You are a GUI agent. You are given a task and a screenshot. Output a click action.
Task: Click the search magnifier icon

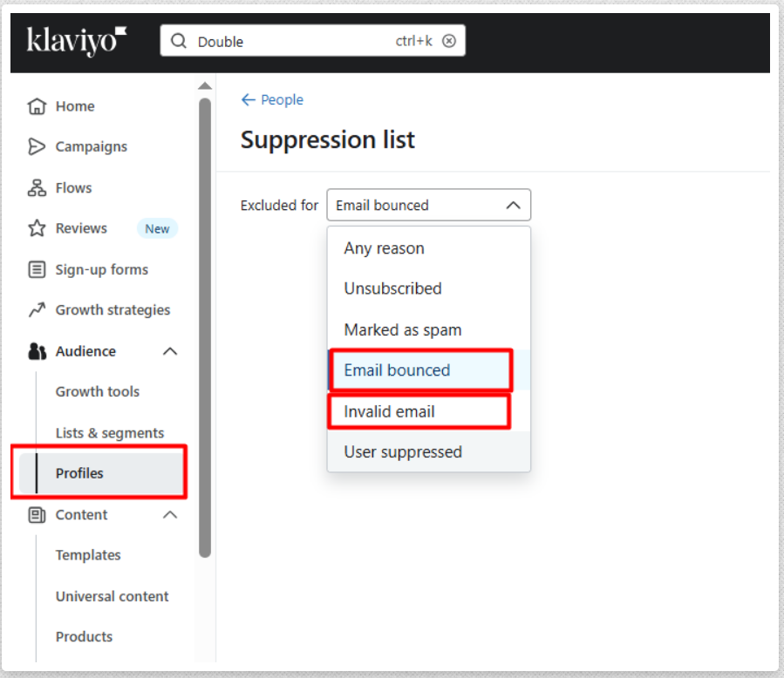(x=179, y=41)
